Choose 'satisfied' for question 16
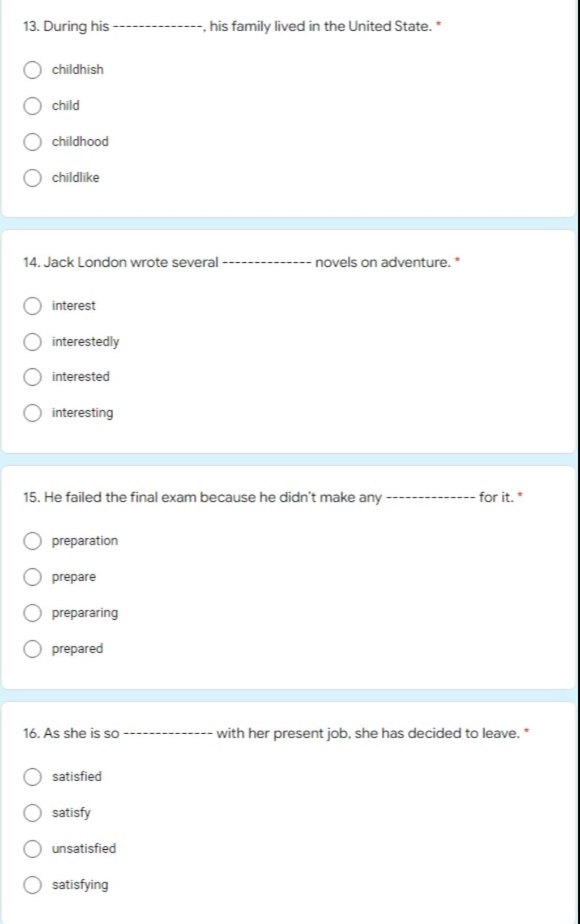580x924 pixels. [x=32, y=777]
